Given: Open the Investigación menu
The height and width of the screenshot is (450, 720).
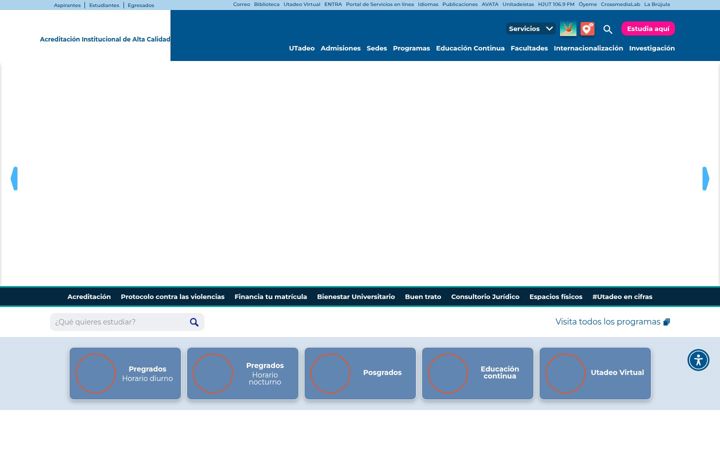Looking at the screenshot, I should coord(652,48).
